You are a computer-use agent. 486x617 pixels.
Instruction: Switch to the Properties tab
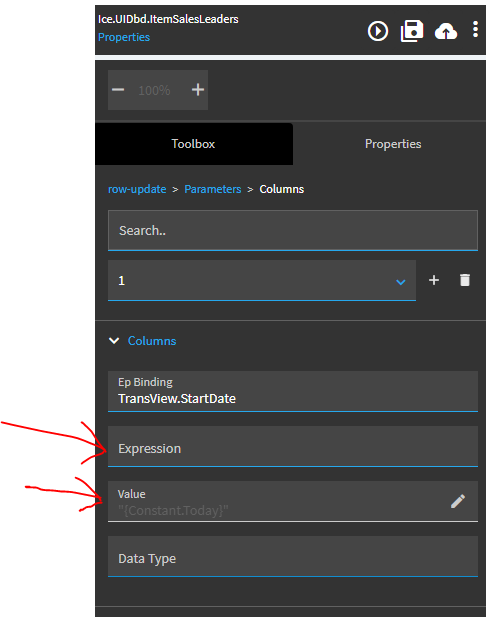pos(393,144)
